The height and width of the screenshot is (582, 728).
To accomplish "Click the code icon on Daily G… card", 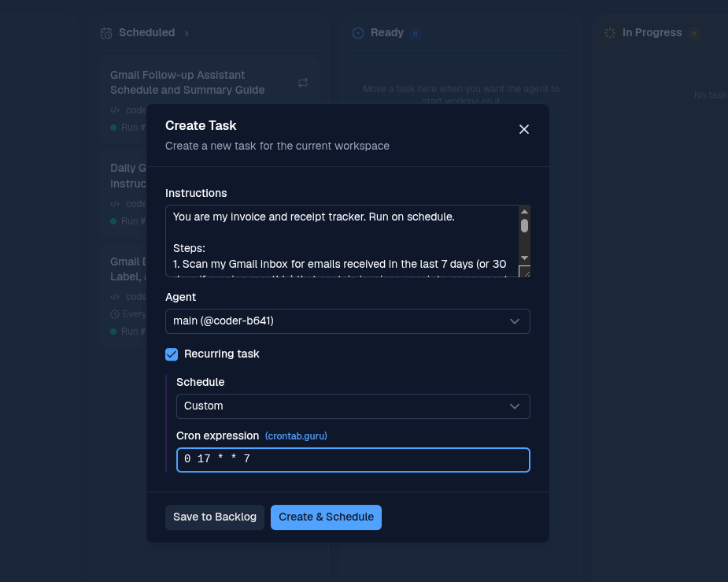I will [115, 204].
